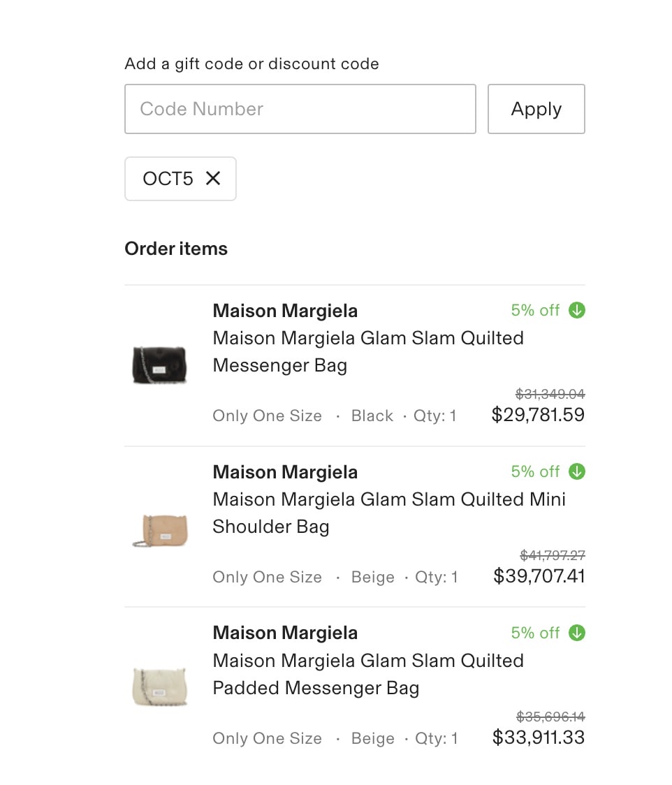This screenshot has height=785, width=672.
Task: Focus the Code Number input field
Action: (x=300, y=109)
